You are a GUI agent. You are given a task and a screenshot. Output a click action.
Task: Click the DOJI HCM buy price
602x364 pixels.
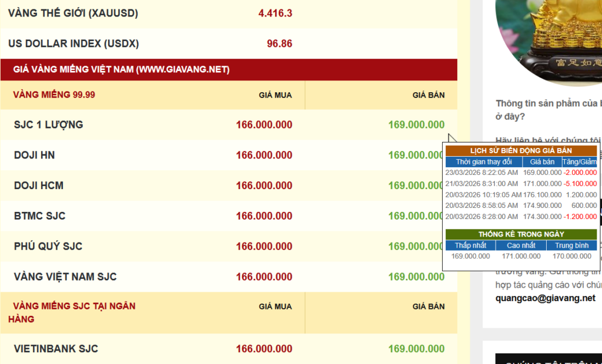pyautogui.click(x=264, y=186)
